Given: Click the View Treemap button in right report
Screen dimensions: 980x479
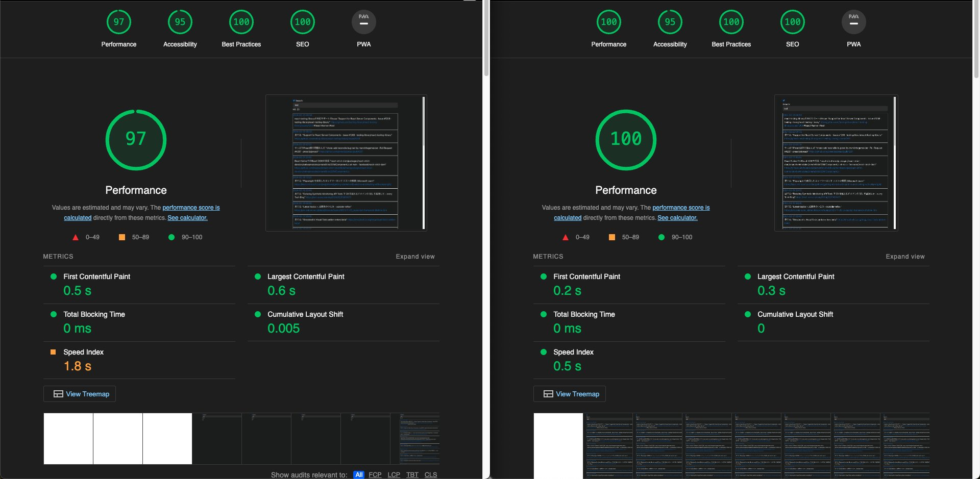Looking at the screenshot, I should tap(569, 394).
